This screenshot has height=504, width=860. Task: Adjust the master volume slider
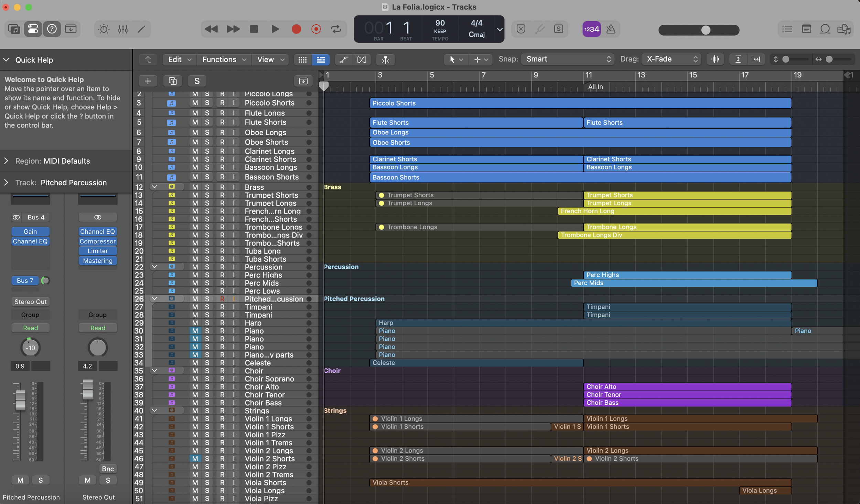(705, 30)
